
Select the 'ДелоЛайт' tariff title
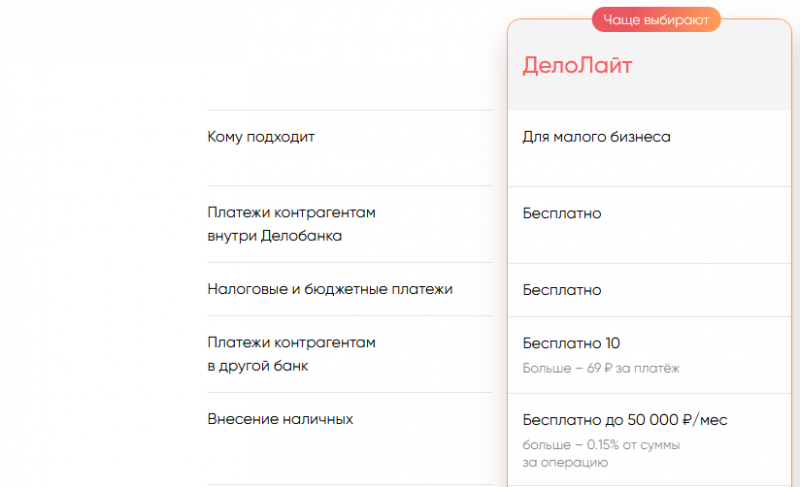tap(577, 66)
